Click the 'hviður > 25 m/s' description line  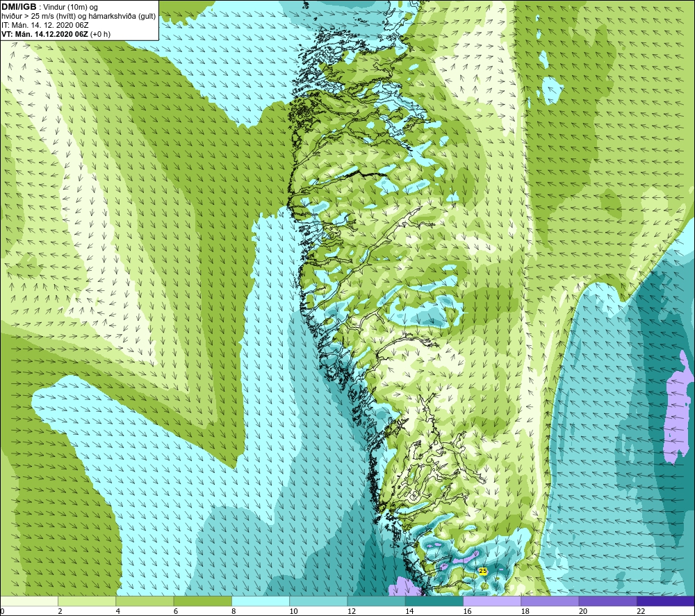(79, 17)
